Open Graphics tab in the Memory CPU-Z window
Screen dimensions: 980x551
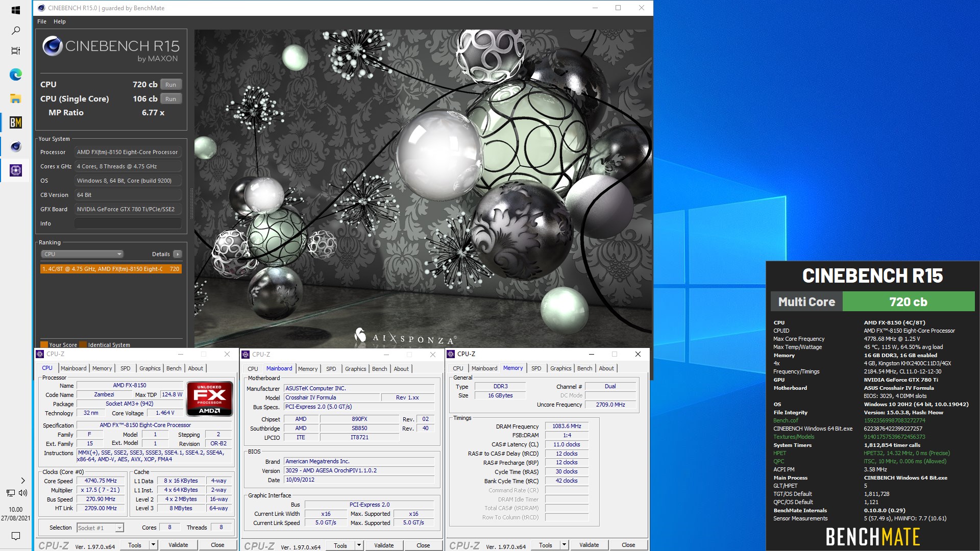[560, 368]
